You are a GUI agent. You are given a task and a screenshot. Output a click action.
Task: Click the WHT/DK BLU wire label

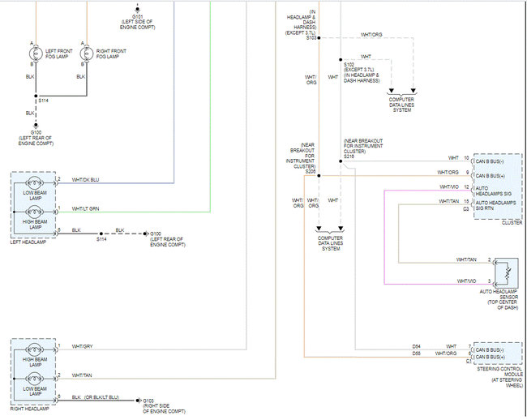click(85, 180)
